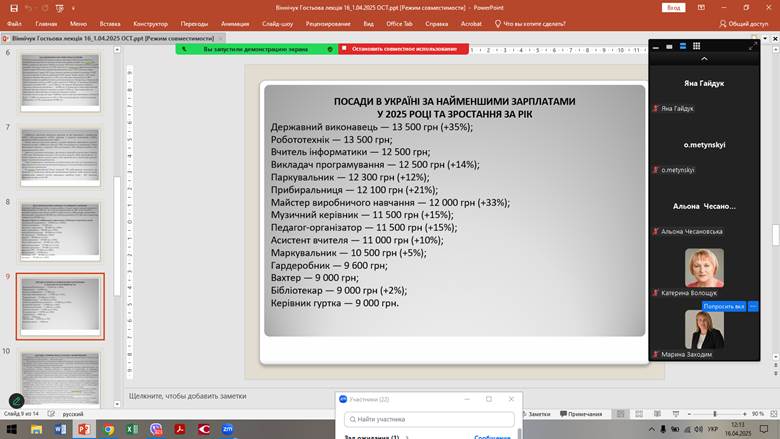780x439 pixels.
Task: Open the Вставка ribbon tab
Action: [110, 22]
